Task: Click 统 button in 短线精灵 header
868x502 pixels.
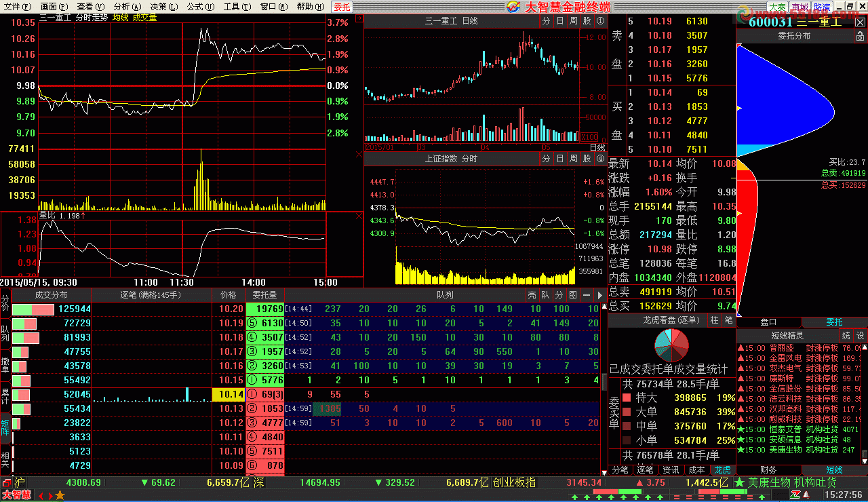Action: (x=846, y=335)
